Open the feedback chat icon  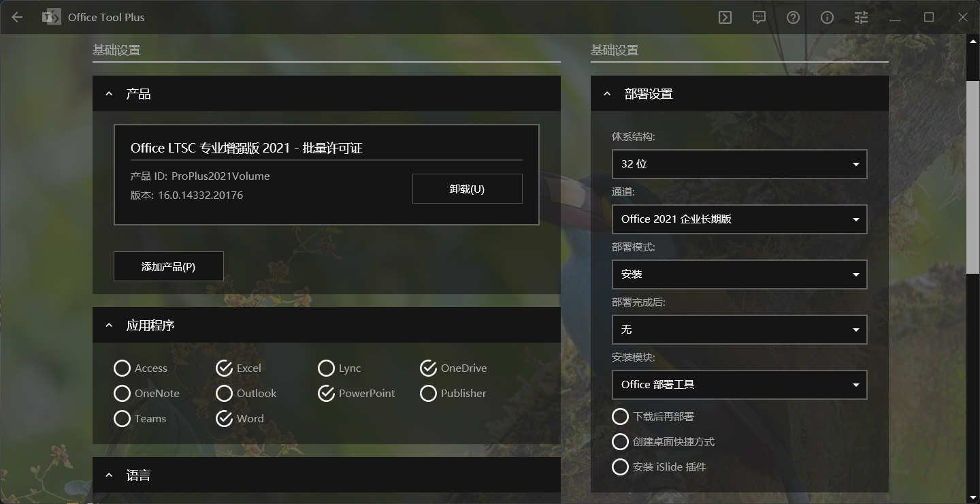tap(759, 18)
